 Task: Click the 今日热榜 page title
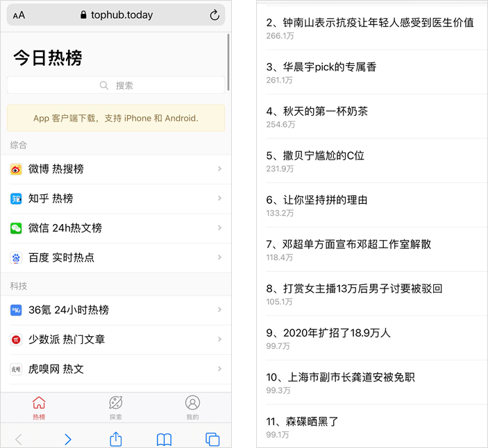tap(48, 58)
